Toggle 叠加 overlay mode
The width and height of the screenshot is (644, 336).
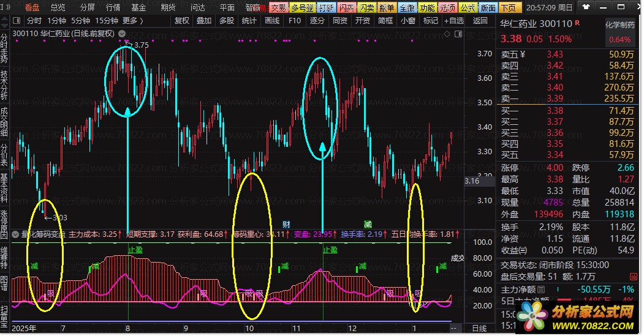[203, 21]
